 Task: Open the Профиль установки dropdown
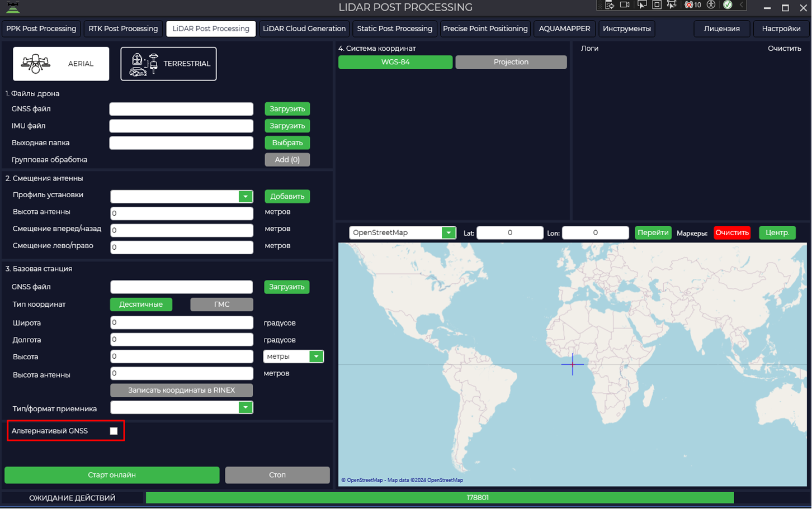click(246, 197)
